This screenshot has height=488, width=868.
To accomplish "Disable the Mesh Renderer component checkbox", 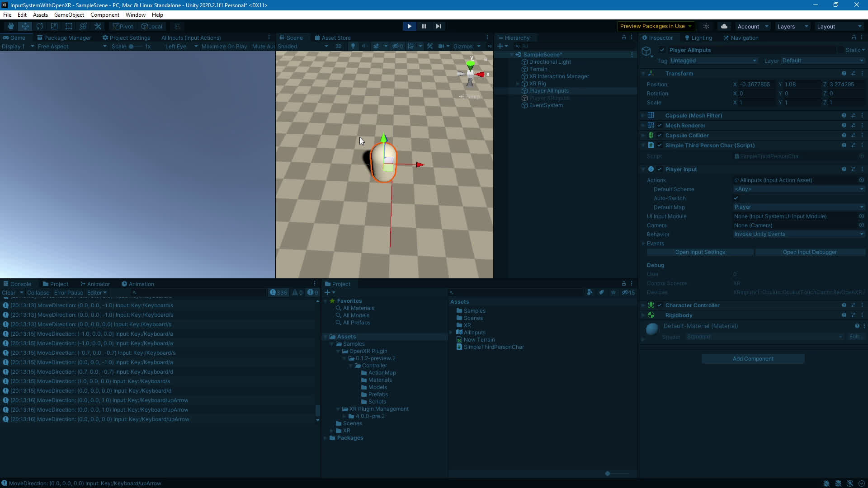I will tap(660, 126).
